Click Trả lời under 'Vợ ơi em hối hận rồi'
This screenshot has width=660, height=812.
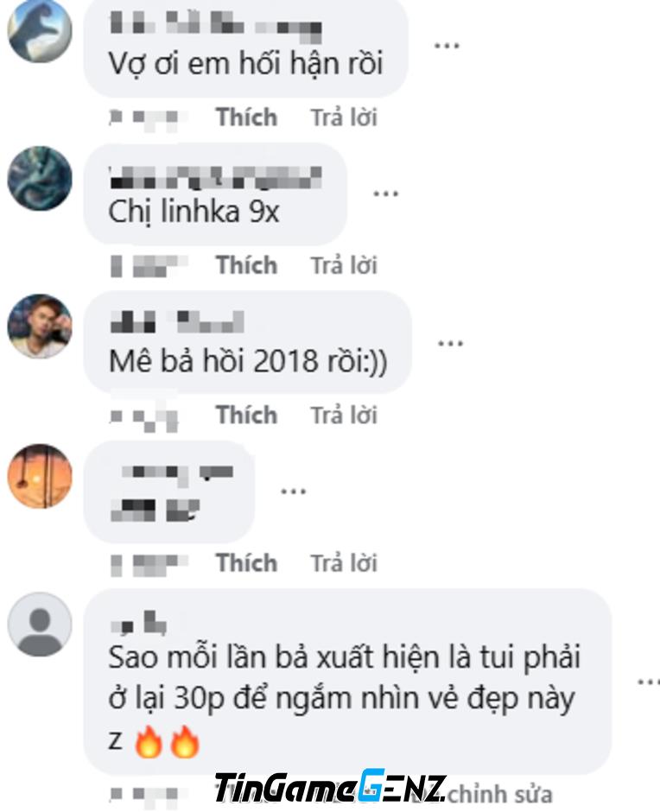click(344, 117)
